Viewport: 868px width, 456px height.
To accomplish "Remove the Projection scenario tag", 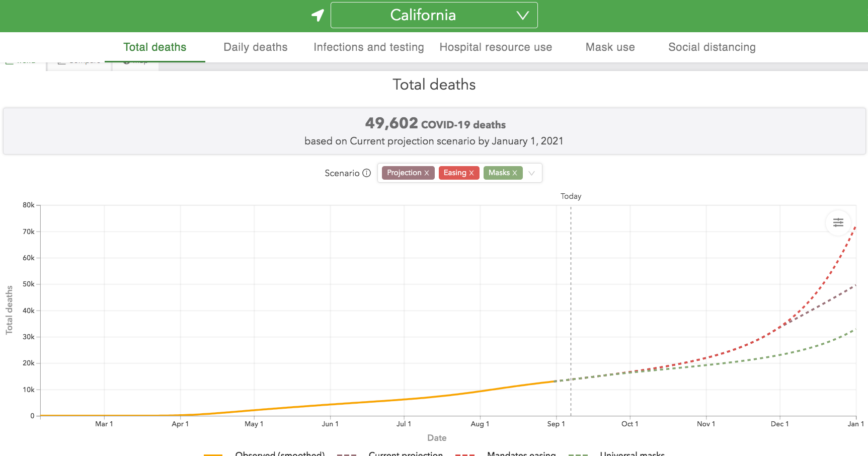I will click(x=427, y=173).
